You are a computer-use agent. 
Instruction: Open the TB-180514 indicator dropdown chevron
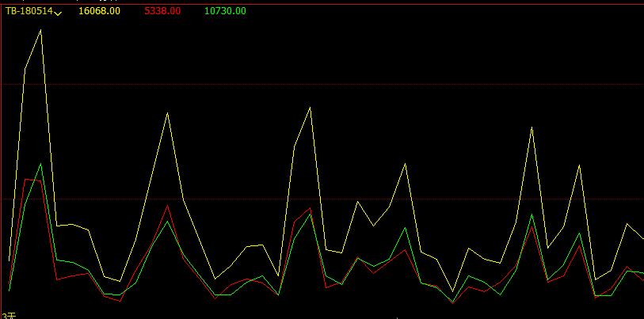[x=59, y=13]
